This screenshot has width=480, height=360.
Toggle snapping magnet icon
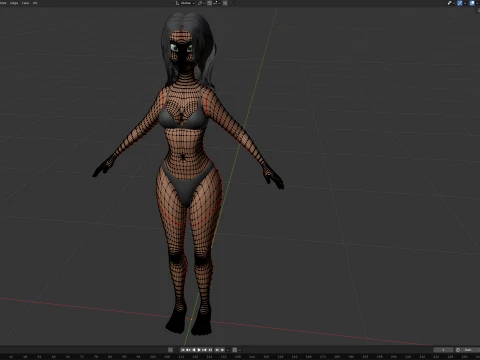point(209,3)
